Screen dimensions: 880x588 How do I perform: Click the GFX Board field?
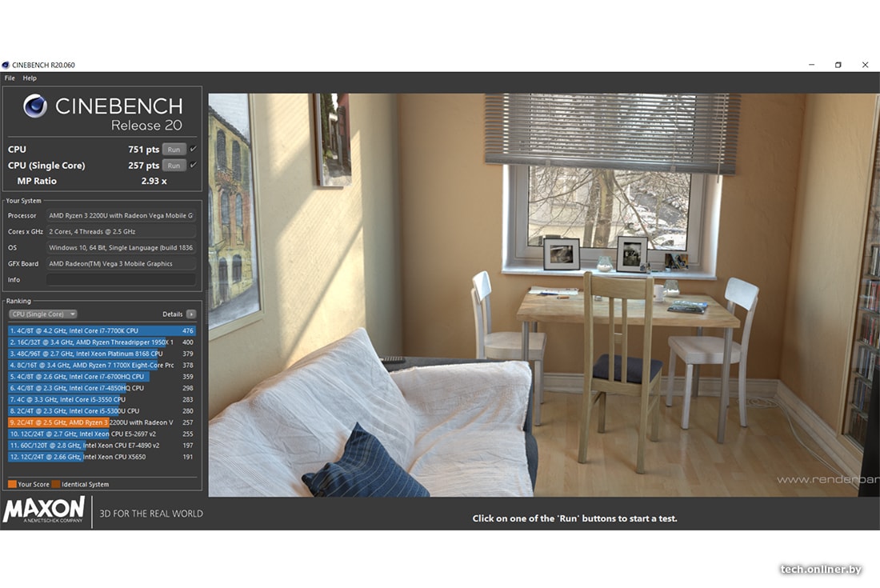pyautogui.click(x=122, y=263)
